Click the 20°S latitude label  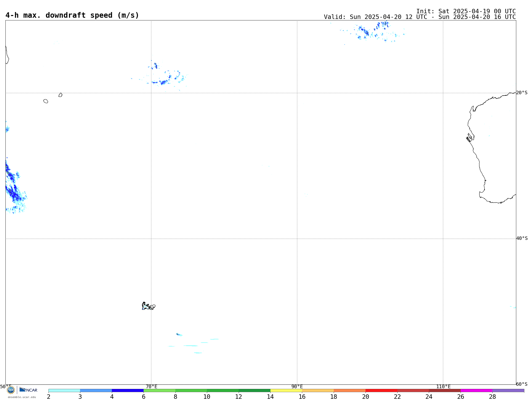pos(522,93)
